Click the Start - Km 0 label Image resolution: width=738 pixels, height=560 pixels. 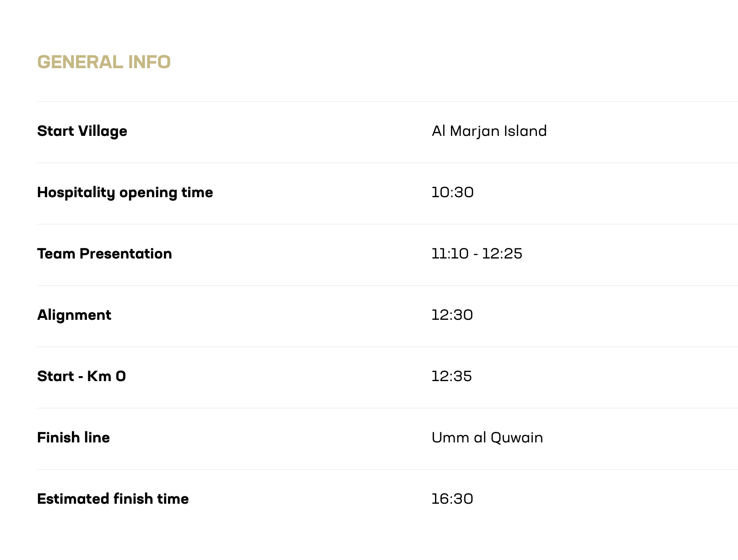[81, 377]
